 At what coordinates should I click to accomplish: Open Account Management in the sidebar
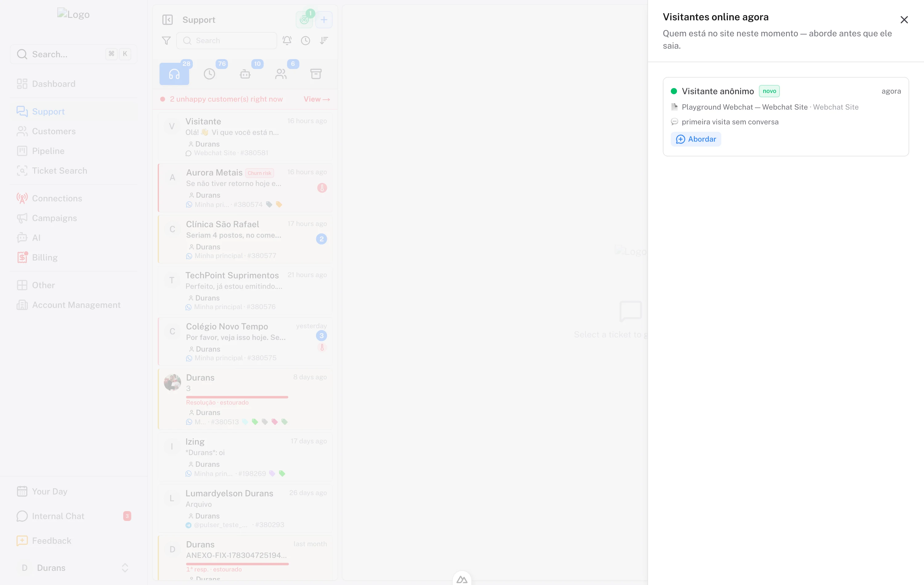74,305
